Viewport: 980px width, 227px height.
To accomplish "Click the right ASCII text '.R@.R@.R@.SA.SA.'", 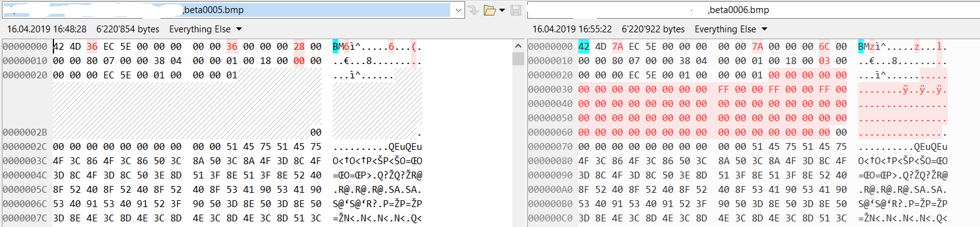I will click(x=903, y=190).
